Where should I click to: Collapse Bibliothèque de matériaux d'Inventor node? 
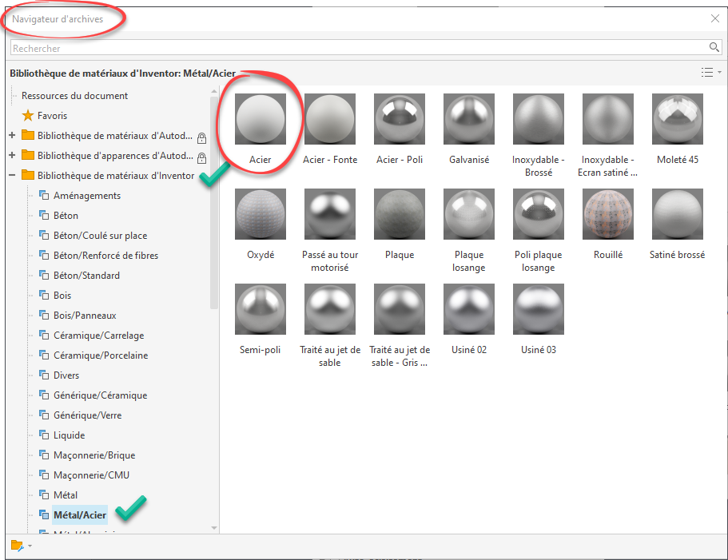[12, 176]
